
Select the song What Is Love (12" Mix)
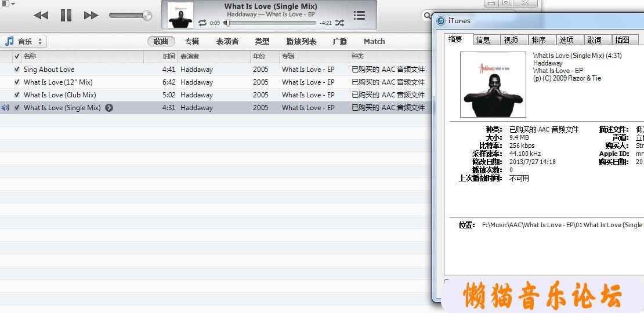pos(58,82)
